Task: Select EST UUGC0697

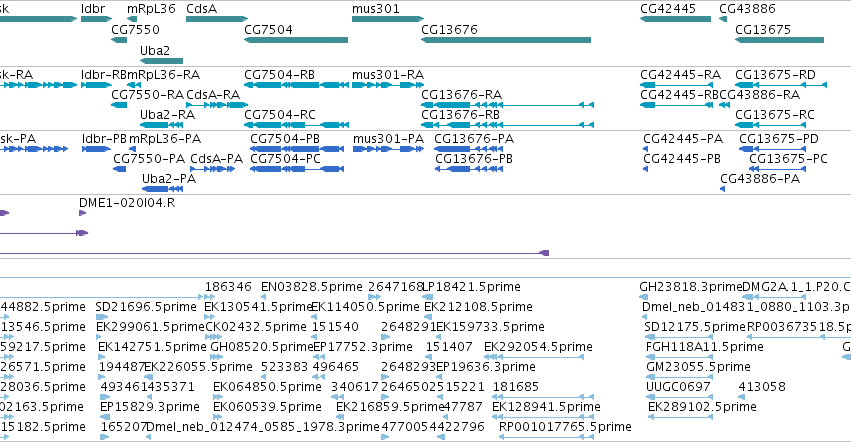Action: click(678, 397)
